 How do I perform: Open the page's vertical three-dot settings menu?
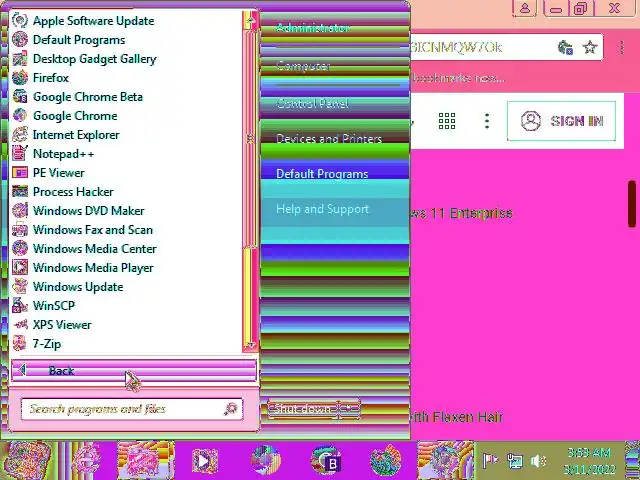[487, 121]
